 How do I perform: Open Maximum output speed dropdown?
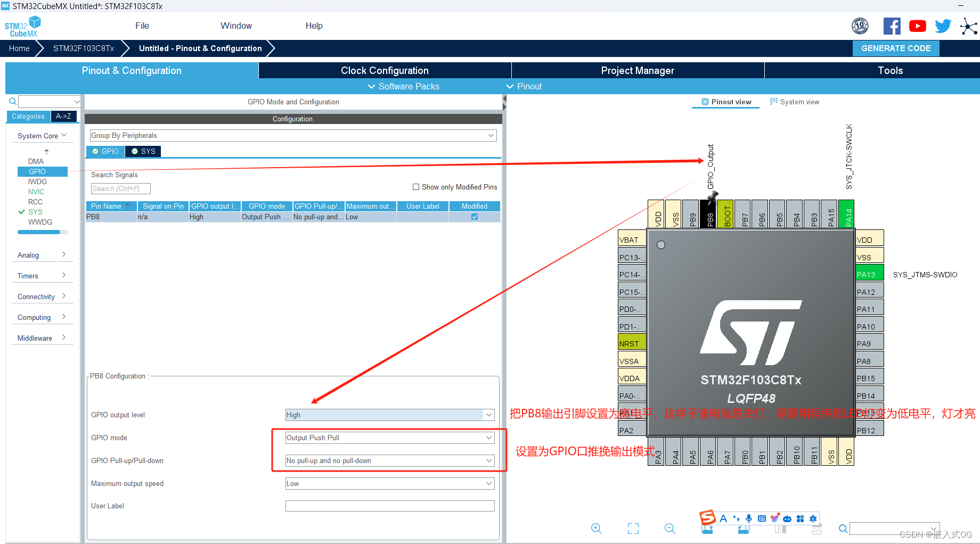(x=390, y=483)
